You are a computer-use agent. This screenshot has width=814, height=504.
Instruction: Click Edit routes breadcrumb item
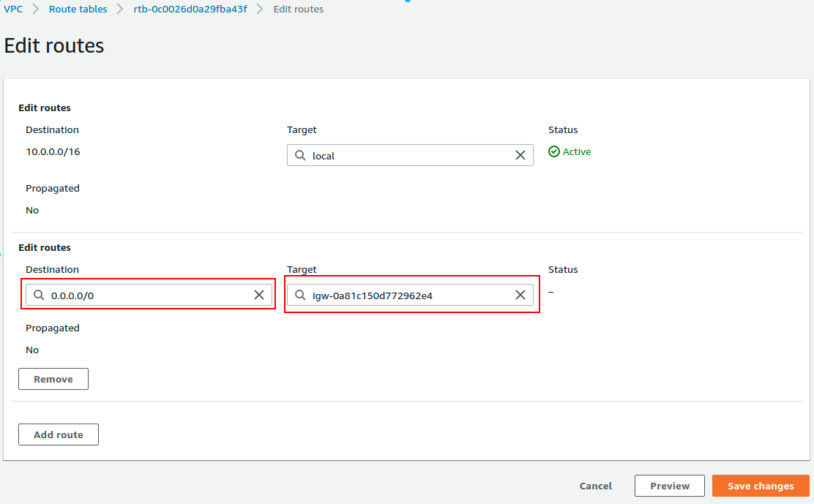[x=298, y=10]
